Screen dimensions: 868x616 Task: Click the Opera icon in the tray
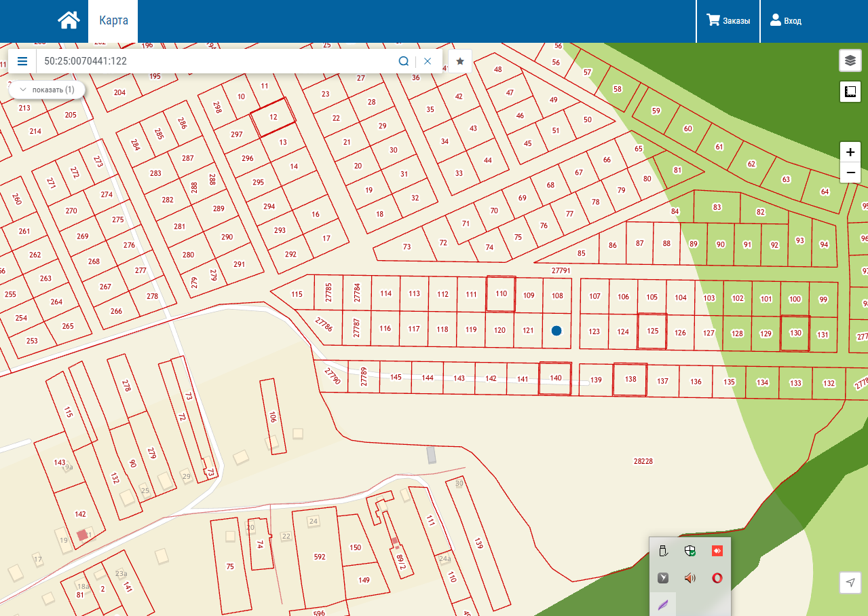click(717, 578)
